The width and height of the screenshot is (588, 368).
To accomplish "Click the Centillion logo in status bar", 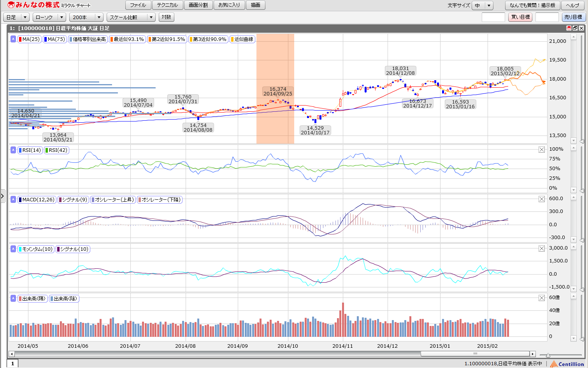I will [567, 364].
